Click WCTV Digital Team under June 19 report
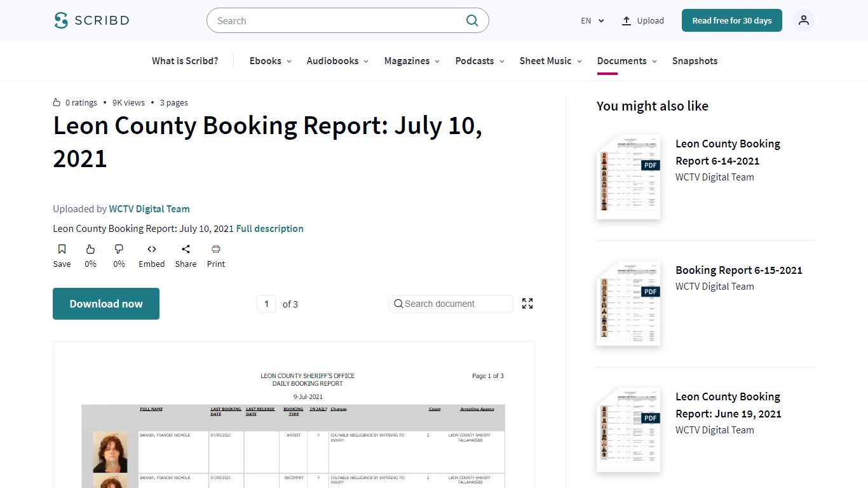 715,430
